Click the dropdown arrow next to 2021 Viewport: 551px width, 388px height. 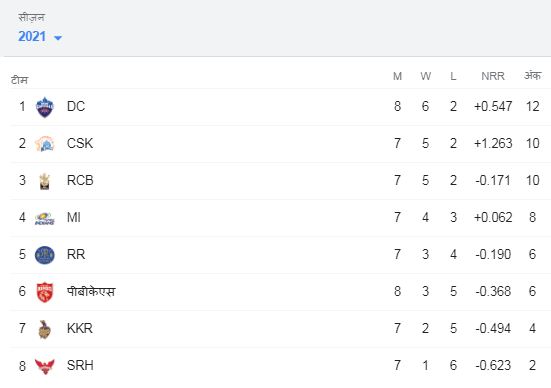pos(58,38)
